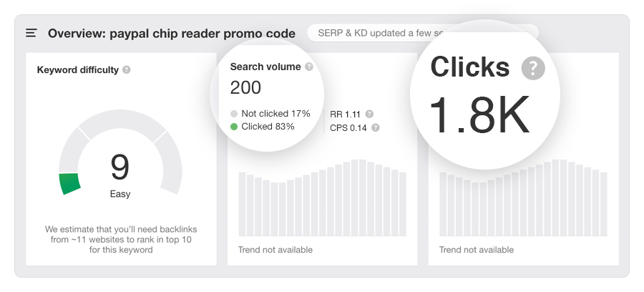Click the backlinks estimate text under gauge
Screen dimensions: 644x292
pyautogui.click(x=121, y=240)
